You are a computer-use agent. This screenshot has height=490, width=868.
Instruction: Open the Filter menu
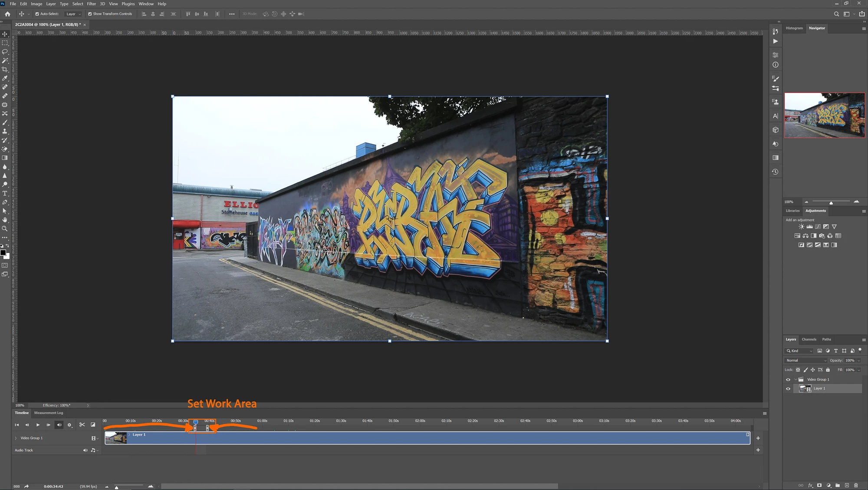click(91, 4)
